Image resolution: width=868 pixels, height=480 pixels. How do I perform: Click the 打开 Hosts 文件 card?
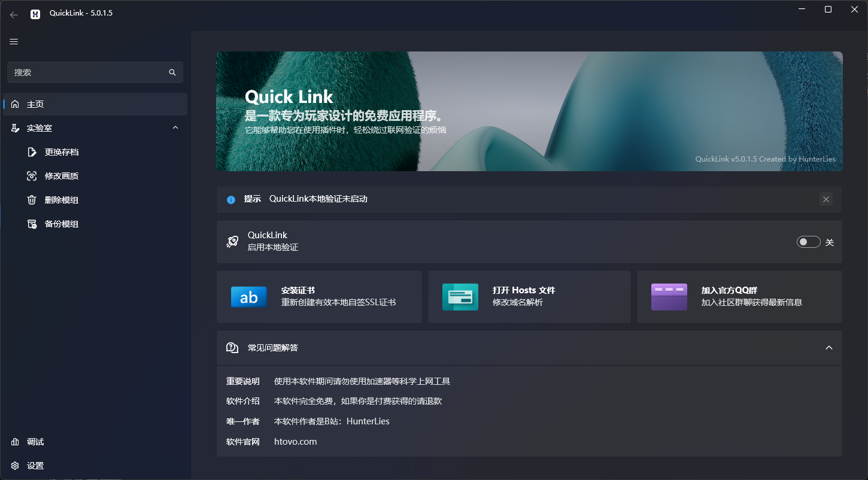(529, 297)
